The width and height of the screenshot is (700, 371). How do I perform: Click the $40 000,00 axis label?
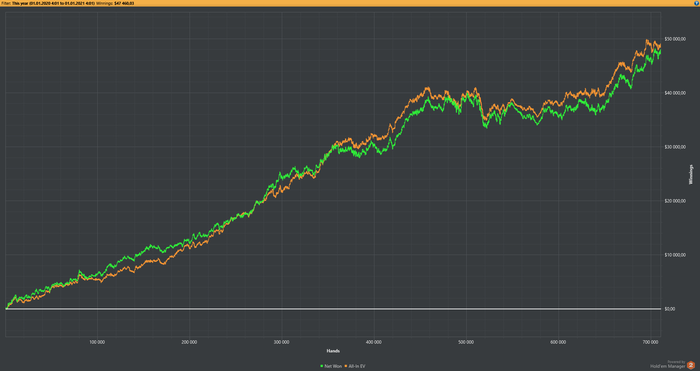(x=676, y=93)
